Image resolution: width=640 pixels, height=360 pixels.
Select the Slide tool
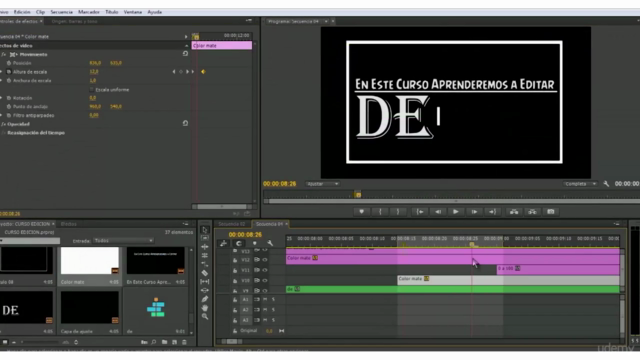click(x=205, y=290)
